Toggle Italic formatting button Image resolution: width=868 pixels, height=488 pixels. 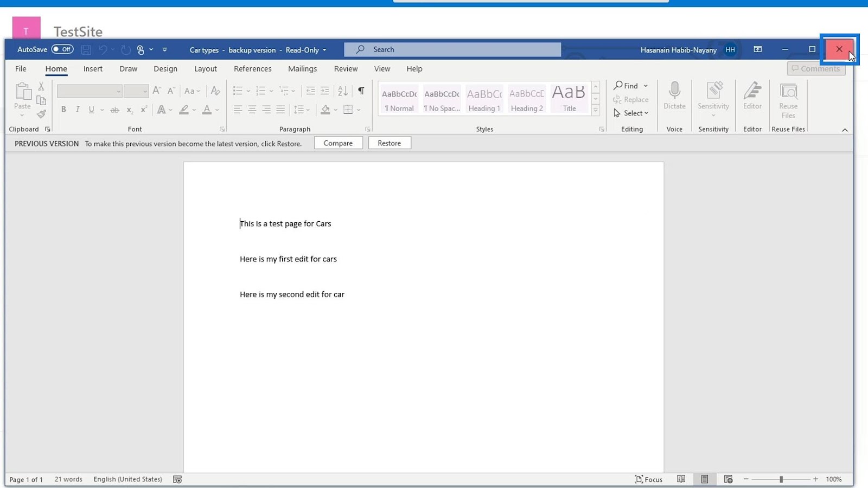78,110
